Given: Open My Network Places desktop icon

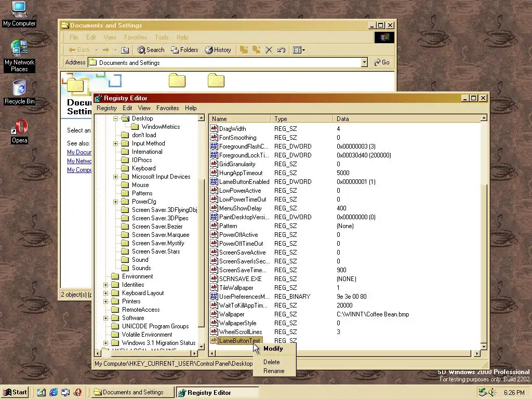Looking at the screenshot, I should (19, 56).
